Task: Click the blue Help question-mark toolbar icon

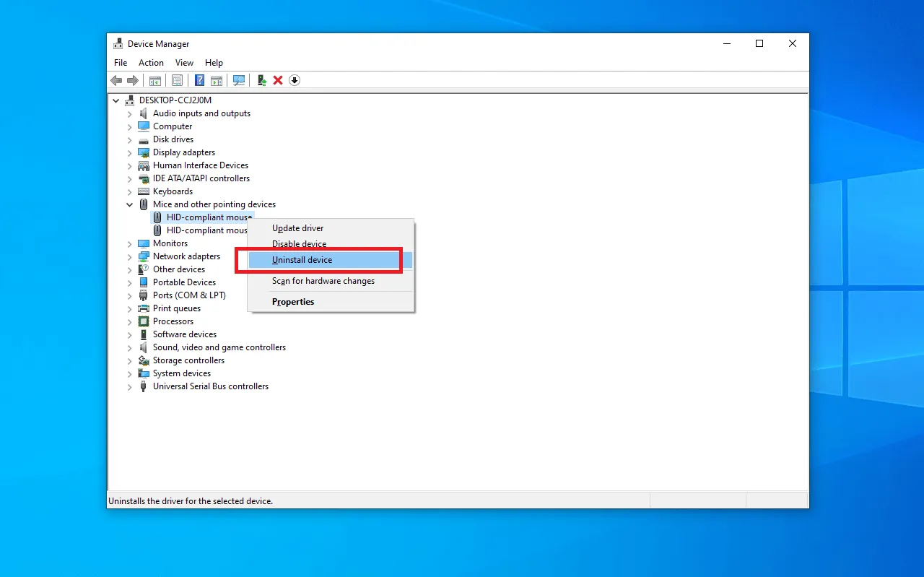Action: (x=200, y=80)
